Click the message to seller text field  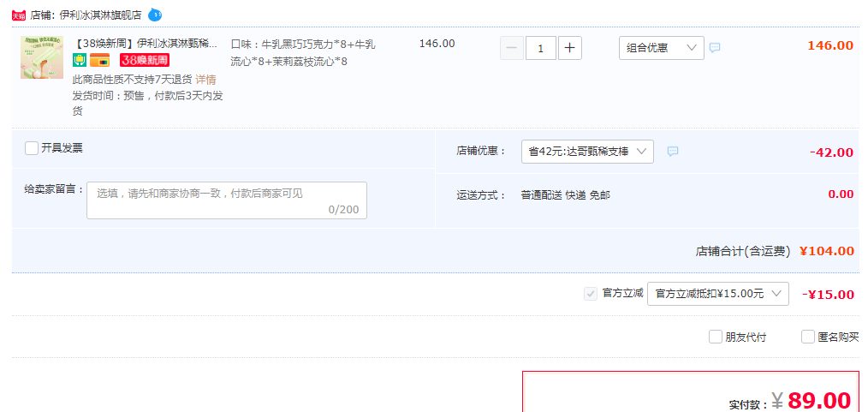(x=226, y=200)
